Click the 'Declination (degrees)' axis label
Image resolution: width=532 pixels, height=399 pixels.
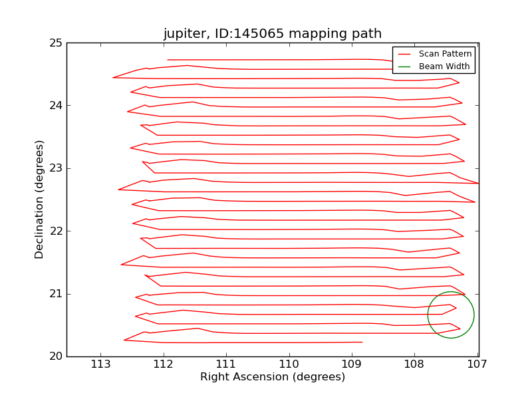point(39,199)
